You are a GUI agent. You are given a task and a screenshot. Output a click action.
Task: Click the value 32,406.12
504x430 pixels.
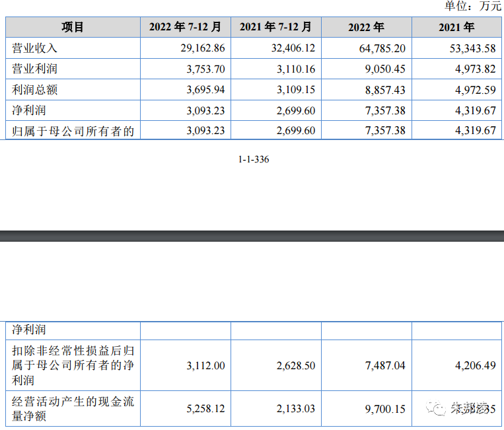pyautogui.click(x=293, y=48)
